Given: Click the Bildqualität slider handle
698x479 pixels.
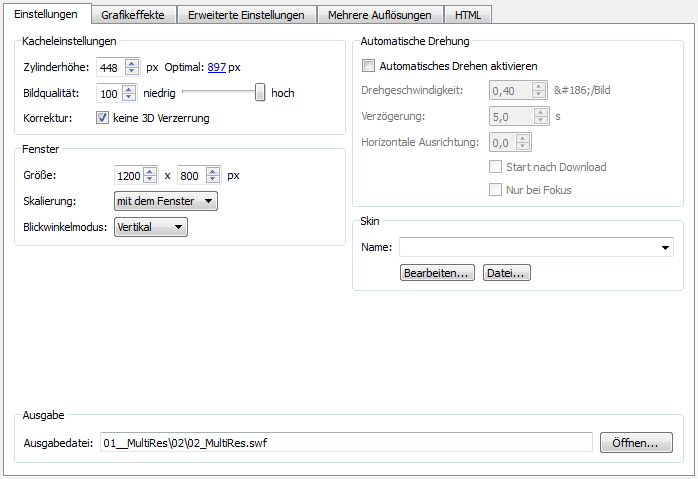Looking at the screenshot, I should click(x=260, y=92).
